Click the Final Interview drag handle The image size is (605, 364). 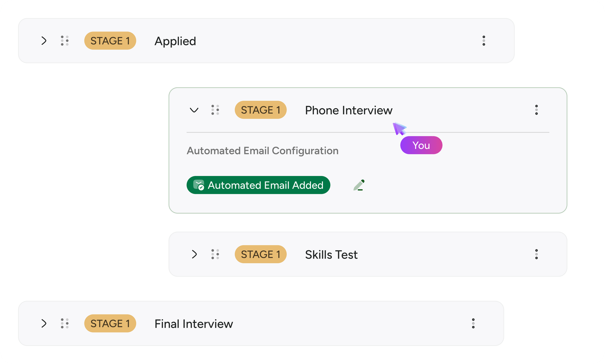click(65, 323)
